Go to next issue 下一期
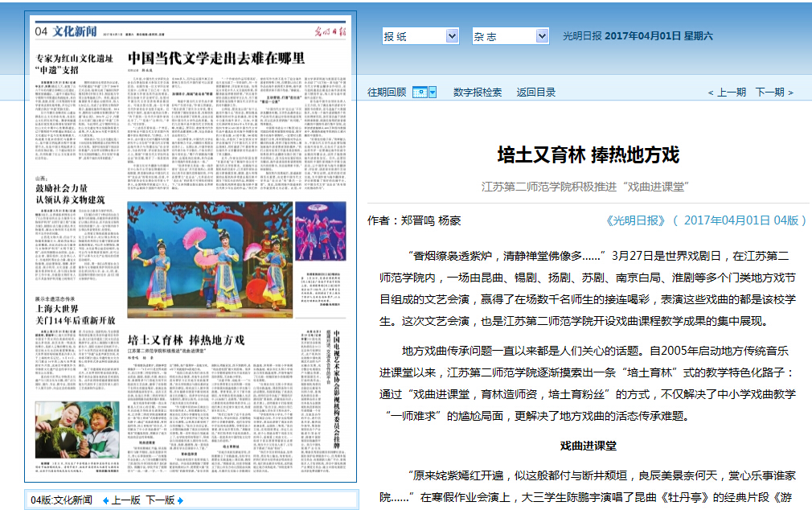The height and width of the screenshot is (510, 812). point(769,93)
